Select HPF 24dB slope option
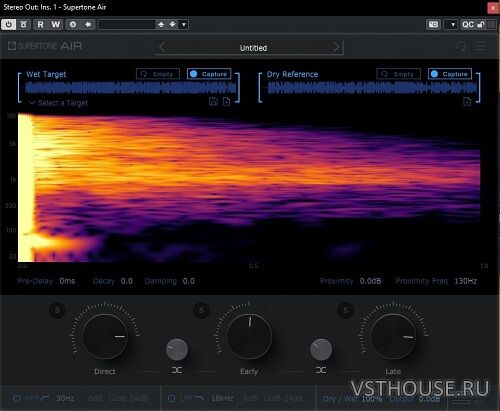Screen dimensions: 500x411 pos(137,398)
